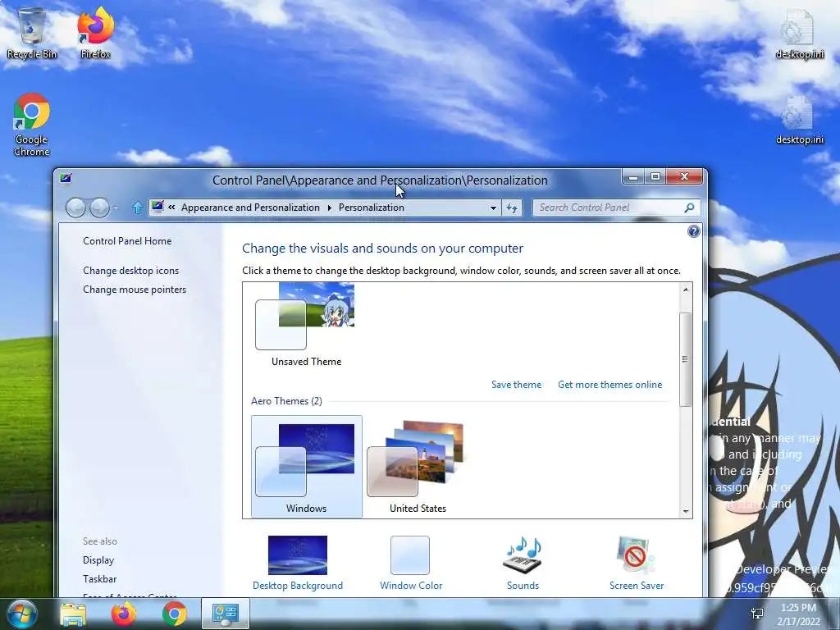Expand the address bar history dropdown

coord(493,208)
